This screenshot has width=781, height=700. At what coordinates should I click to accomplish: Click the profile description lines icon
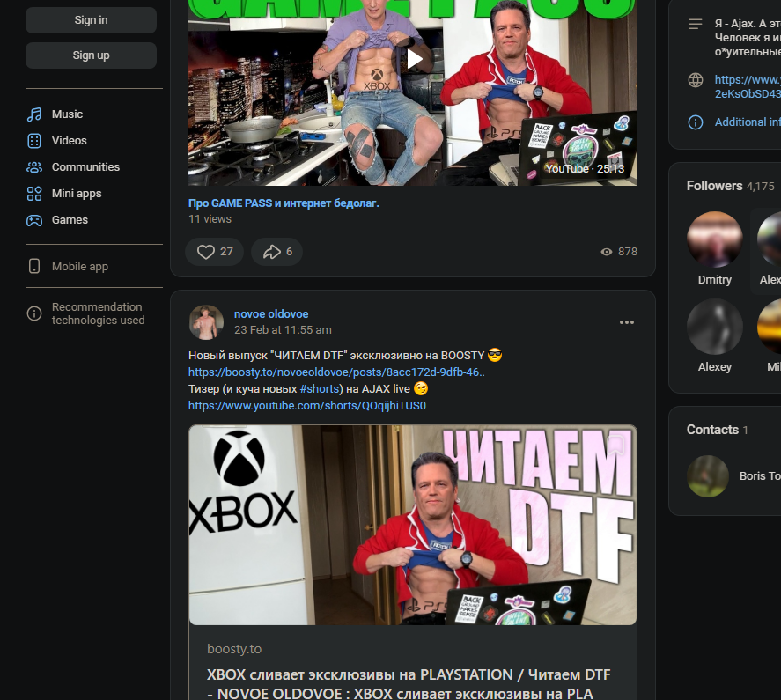click(x=696, y=24)
